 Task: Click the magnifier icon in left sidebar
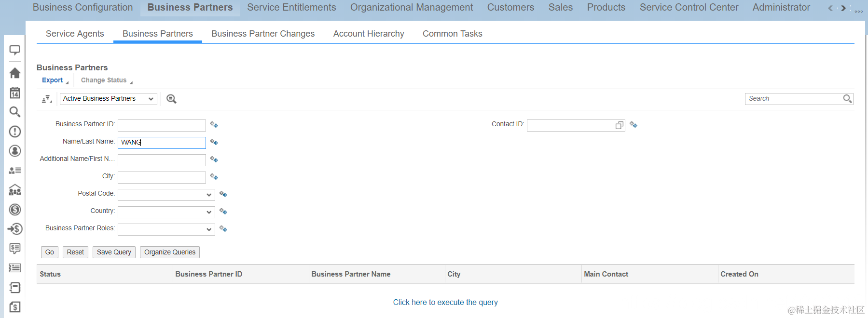click(x=15, y=112)
